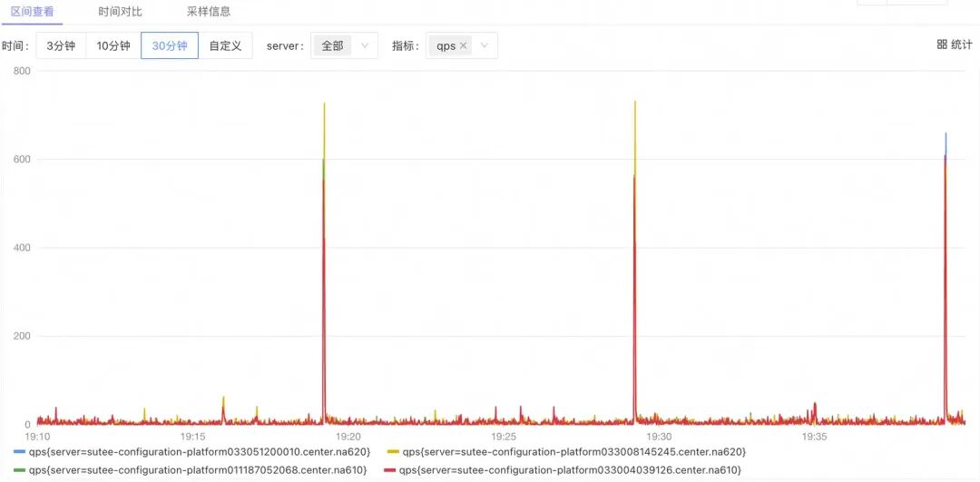Toggle green legend swatch for platform011187052068.center.na610
The image size is (980, 482).
[x=19, y=469]
